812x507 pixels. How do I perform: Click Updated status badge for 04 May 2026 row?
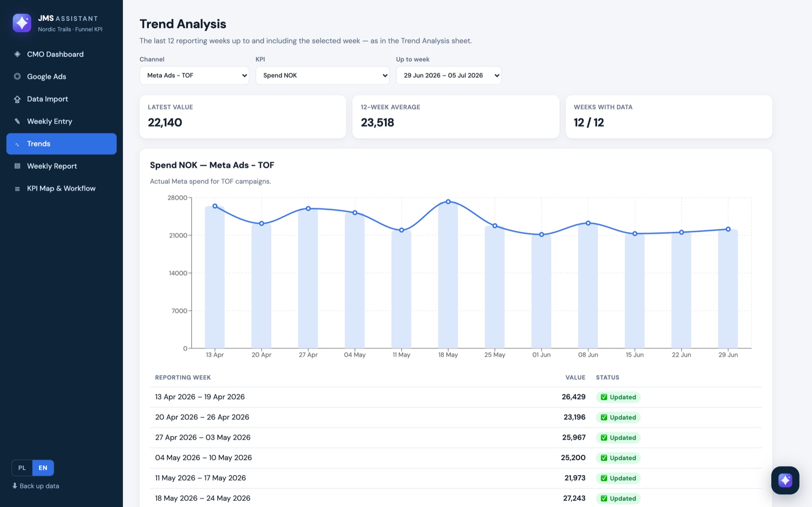(x=618, y=458)
